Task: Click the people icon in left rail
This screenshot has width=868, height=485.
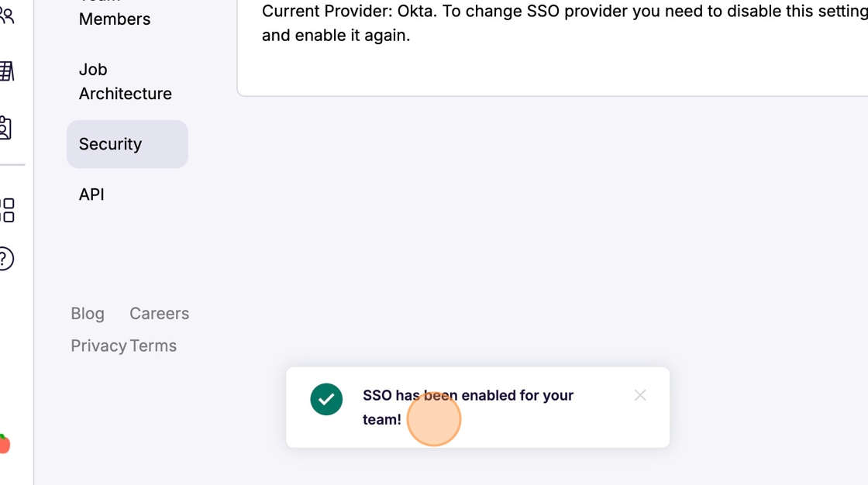Action: coord(7,15)
